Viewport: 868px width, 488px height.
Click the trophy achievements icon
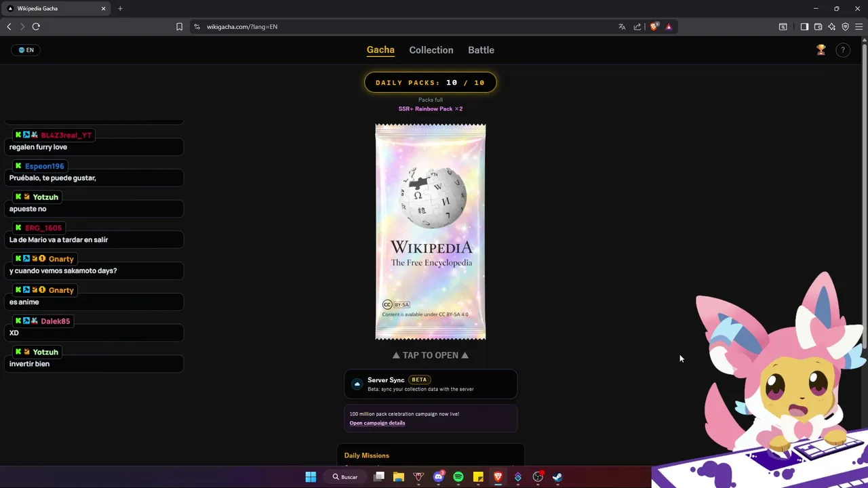click(x=821, y=50)
